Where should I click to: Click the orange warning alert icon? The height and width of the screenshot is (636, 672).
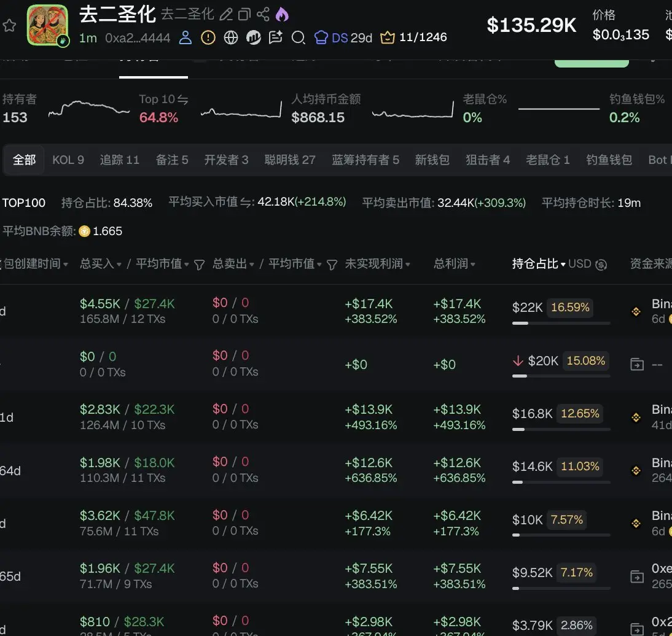[208, 37]
